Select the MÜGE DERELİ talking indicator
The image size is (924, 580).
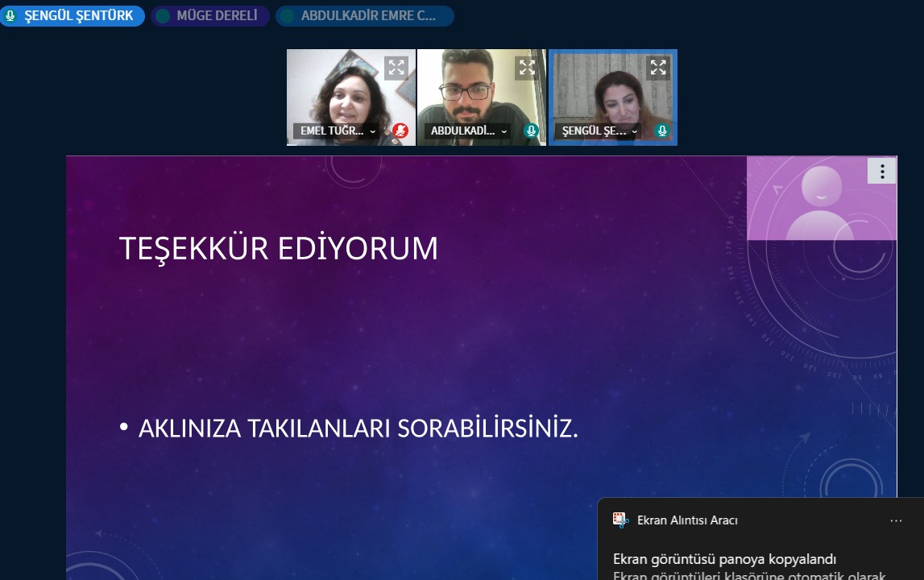210,16
